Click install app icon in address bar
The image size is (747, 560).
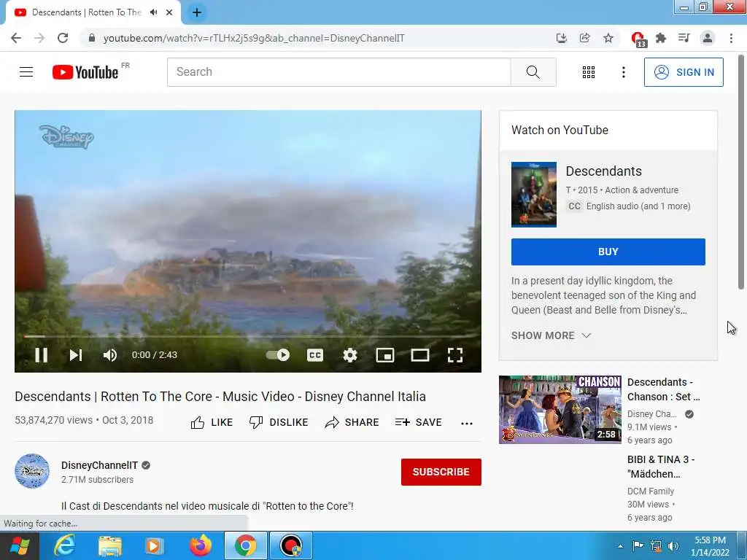coord(561,38)
